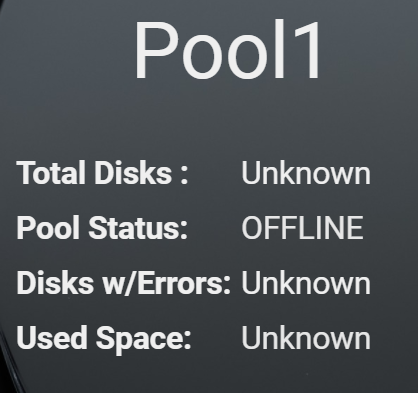Select the Pool Status label

coord(102,227)
